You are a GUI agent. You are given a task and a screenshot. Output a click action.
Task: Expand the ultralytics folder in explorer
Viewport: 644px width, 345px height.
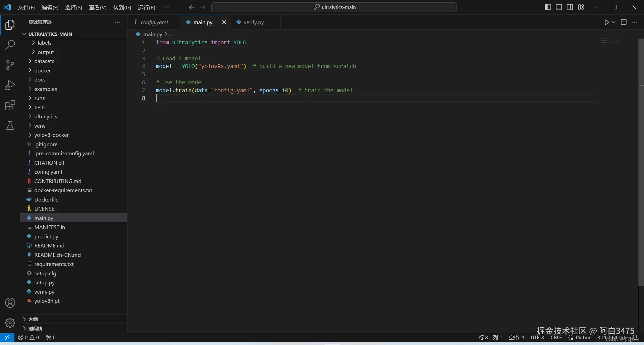[46, 116]
